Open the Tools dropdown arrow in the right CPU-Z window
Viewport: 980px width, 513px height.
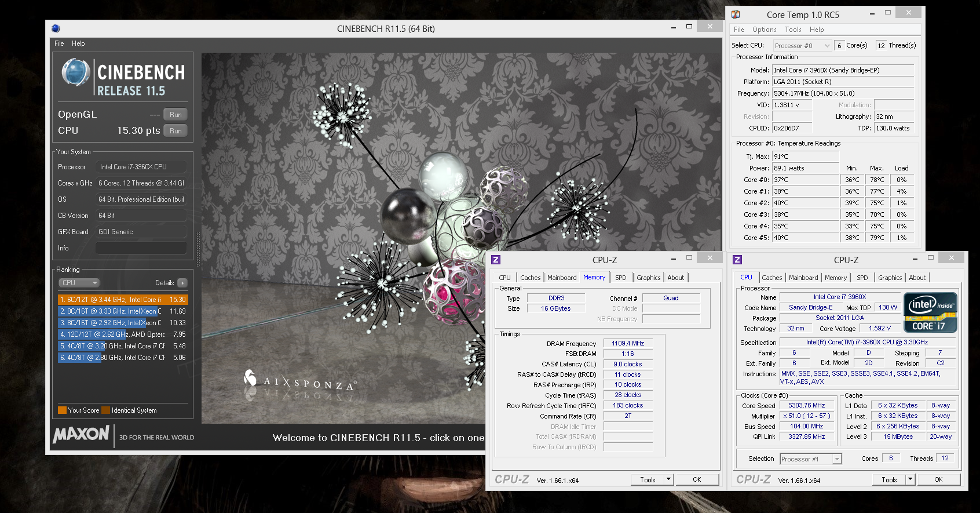[x=910, y=479]
